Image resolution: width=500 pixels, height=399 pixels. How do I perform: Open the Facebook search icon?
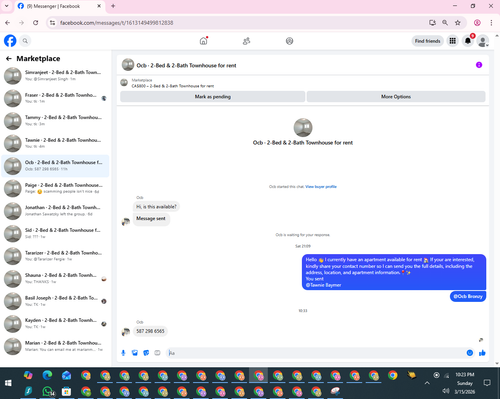(x=25, y=41)
